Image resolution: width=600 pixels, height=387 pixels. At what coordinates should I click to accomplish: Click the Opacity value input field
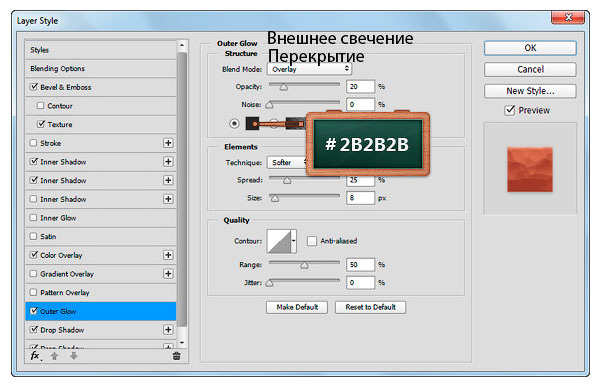(360, 87)
